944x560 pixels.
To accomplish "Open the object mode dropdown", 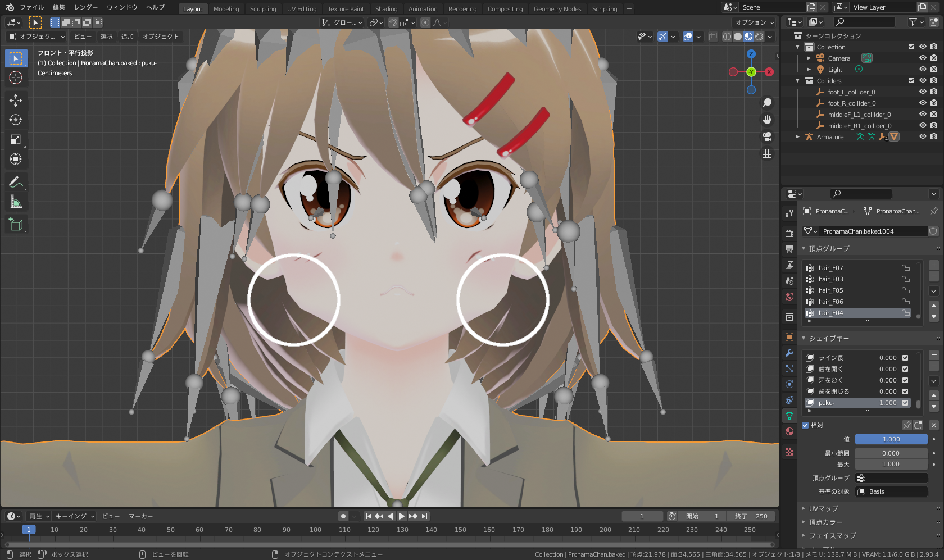I will pos(36,37).
